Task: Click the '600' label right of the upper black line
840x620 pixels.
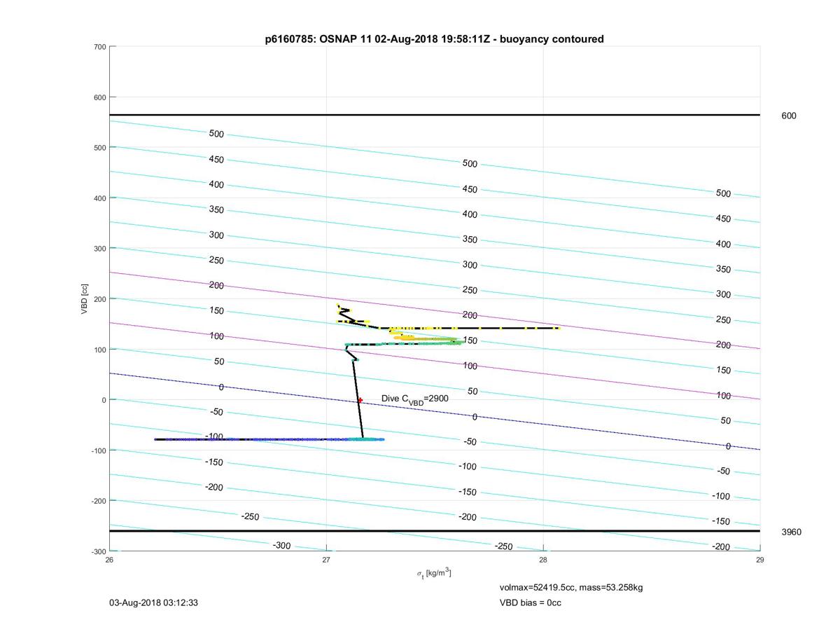Action: point(789,116)
